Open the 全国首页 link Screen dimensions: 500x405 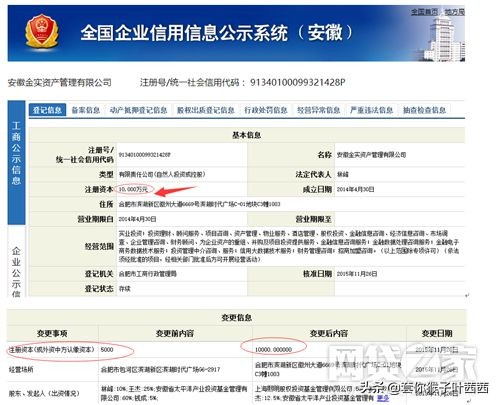[x=424, y=12]
